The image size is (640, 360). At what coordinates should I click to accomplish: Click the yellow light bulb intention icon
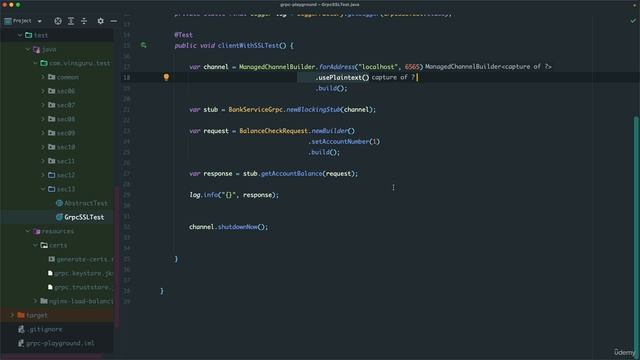coord(166,77)
